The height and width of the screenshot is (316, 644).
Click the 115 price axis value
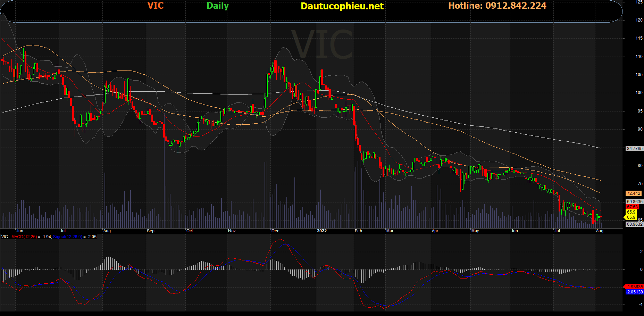pyautogui.click(x=639, y=38)
